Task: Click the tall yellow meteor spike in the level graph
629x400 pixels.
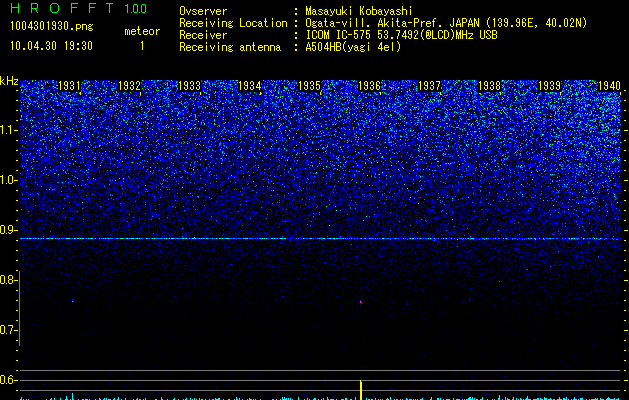Action: point(361,390)
